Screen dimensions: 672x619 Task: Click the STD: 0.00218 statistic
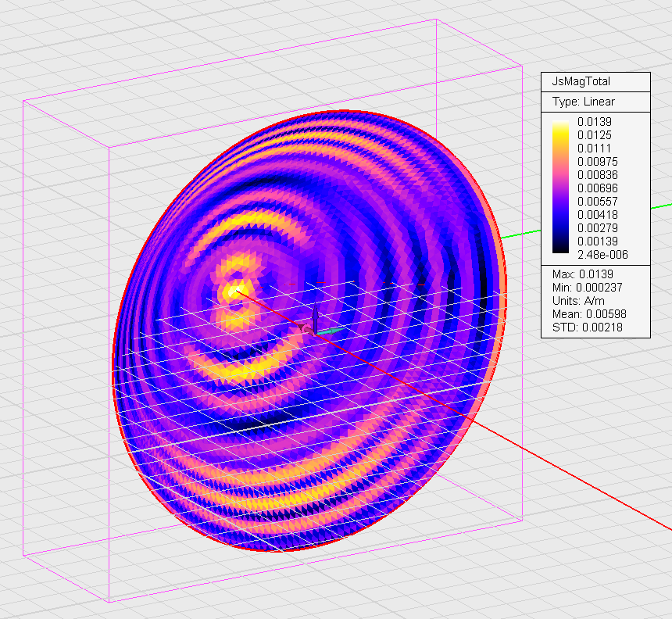tap(587, 327)
